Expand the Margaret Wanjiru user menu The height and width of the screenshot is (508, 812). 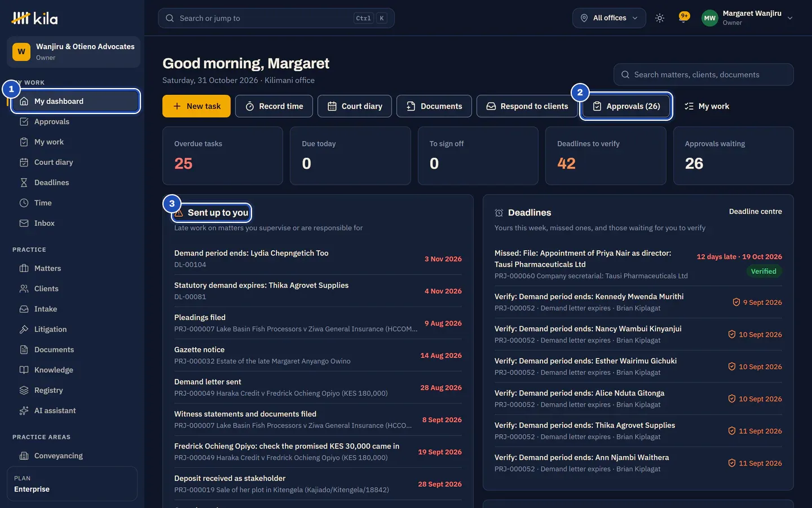[748, 18]
